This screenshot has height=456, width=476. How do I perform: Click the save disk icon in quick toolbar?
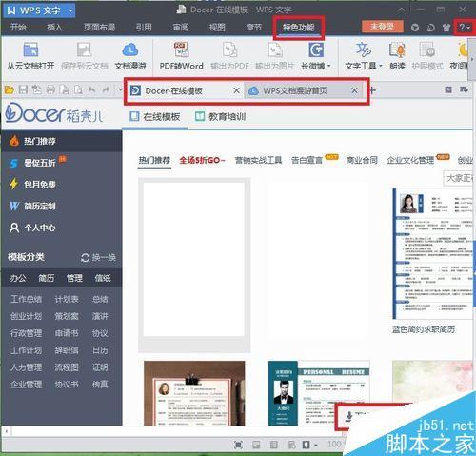(x=23, y=90)
